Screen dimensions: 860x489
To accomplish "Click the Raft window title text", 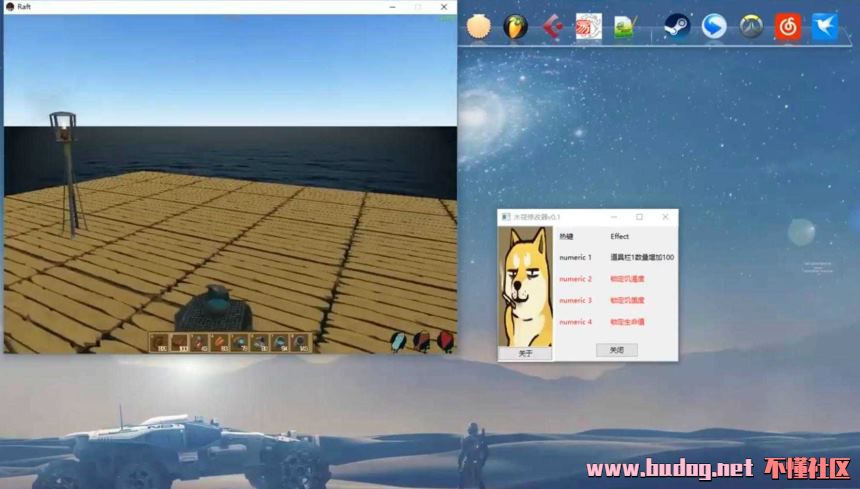I will tap(24, 7).
